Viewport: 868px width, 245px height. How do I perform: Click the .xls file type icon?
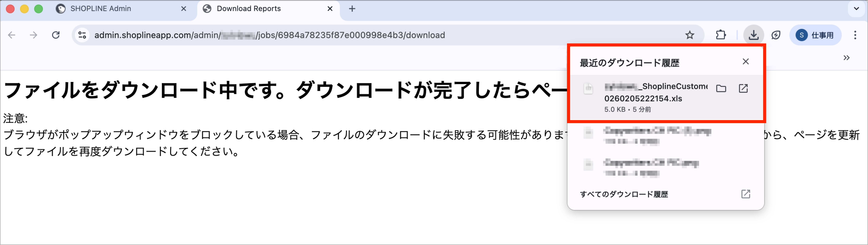click(x=588, y=89)
